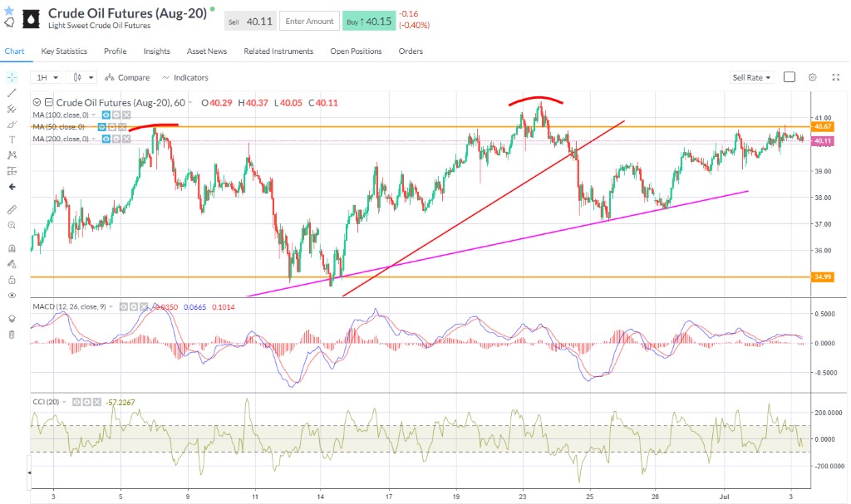
Task: Open the 1H timeframe dropdown
Action: tap(46, 77)
